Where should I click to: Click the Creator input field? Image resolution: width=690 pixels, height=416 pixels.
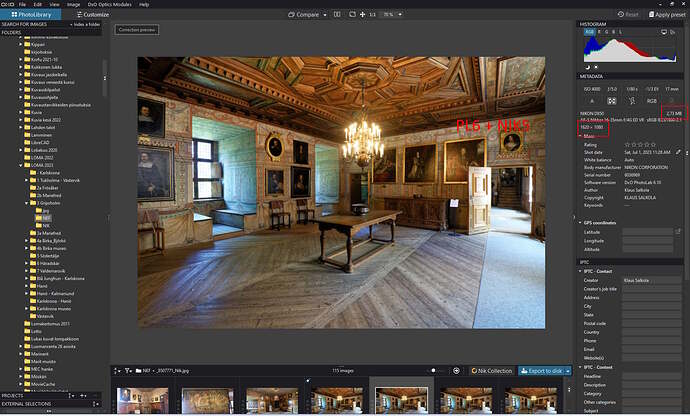tap(651, 281)
